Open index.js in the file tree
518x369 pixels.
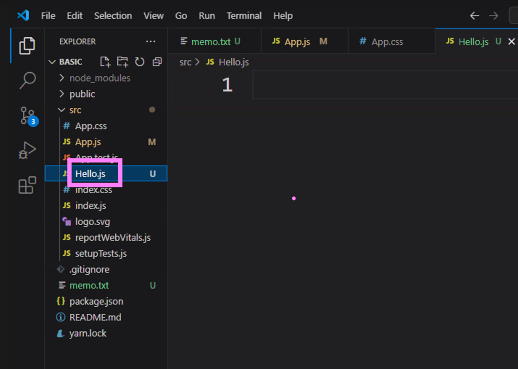point(106,206)
